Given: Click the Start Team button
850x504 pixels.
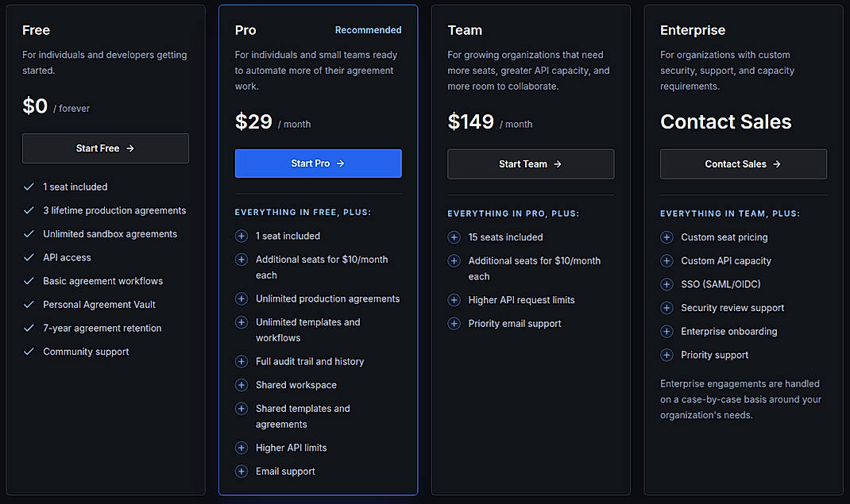Looking at the screenshot, I should [531, 164].
